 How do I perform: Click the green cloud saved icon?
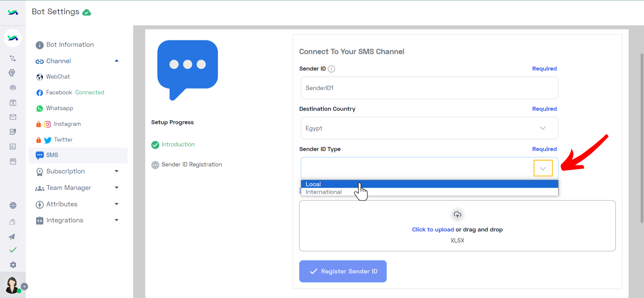(x=87, y=13)
